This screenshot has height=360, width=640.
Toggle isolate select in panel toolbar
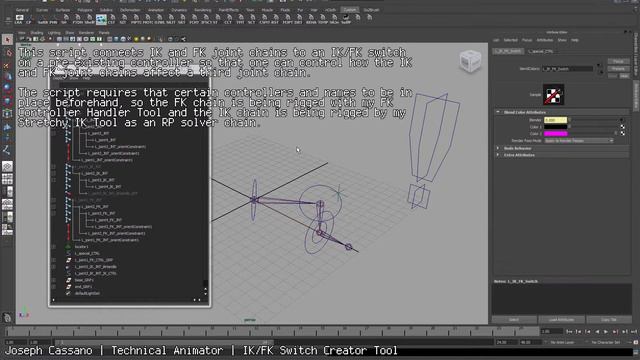162,39
